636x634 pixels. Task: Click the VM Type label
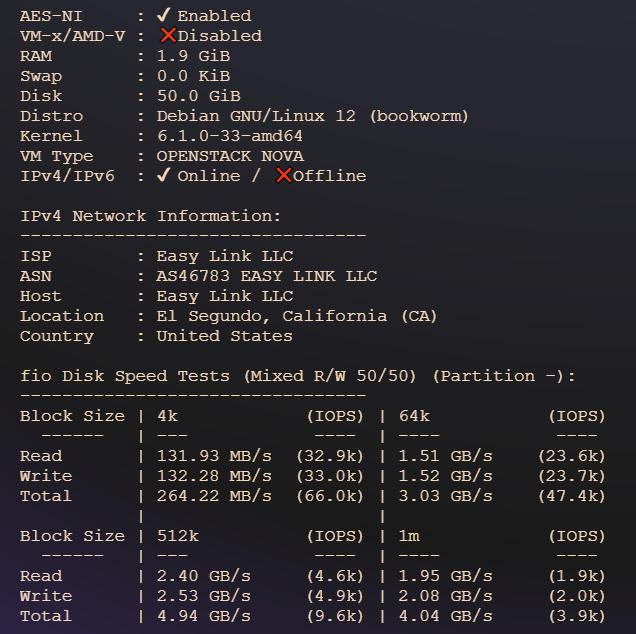pyautogui.click(x=57, y=156)
